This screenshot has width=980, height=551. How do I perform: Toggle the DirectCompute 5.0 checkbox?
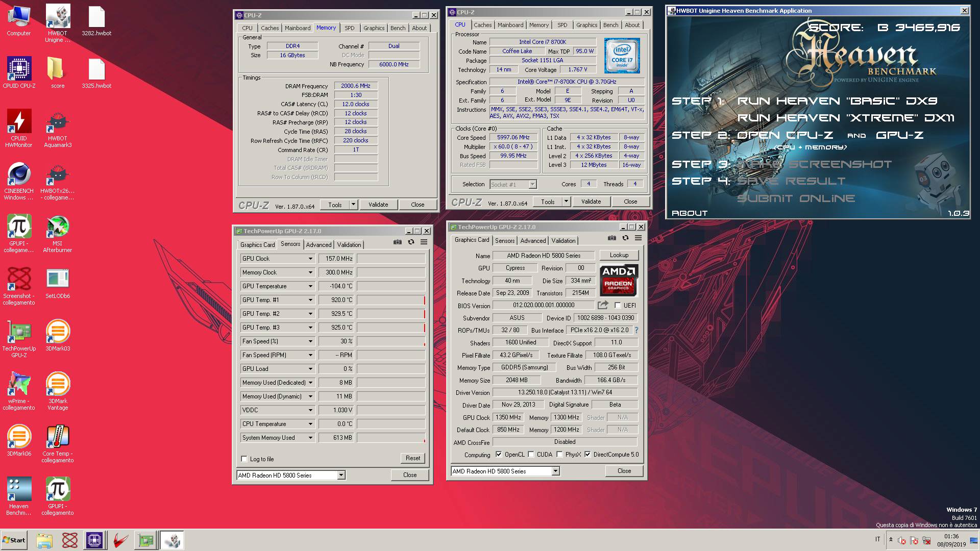pyautogui.click(x=587, y=454)
